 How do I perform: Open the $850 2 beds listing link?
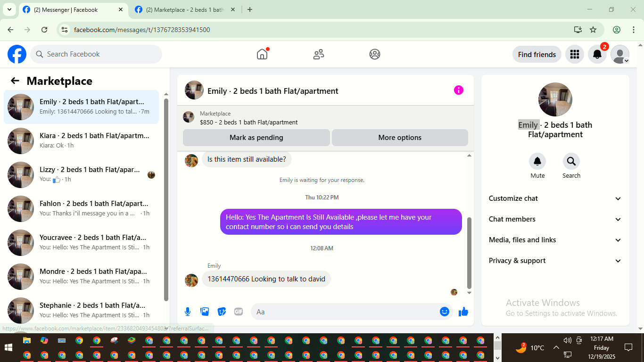coord(249,122)
